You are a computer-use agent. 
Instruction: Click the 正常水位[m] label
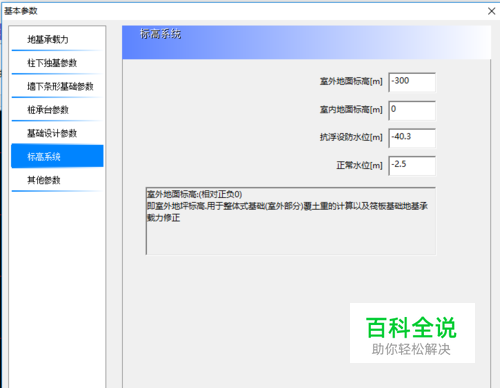coord(359,165)
